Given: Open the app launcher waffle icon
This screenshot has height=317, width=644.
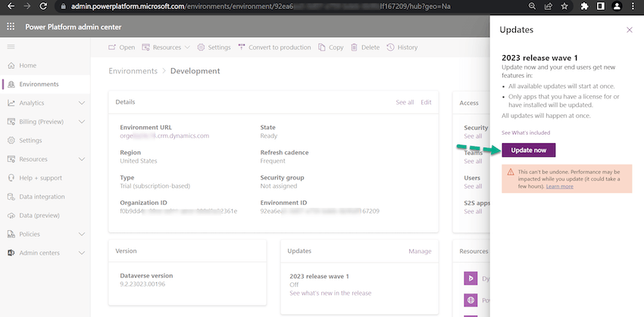Looking at the screenshot, I should 11,27.
